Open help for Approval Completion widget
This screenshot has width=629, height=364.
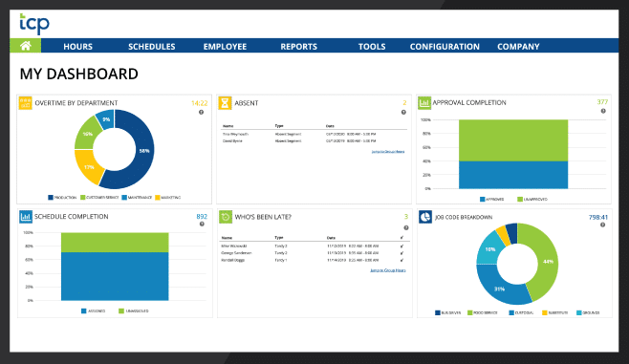click(x=603, y=111)
